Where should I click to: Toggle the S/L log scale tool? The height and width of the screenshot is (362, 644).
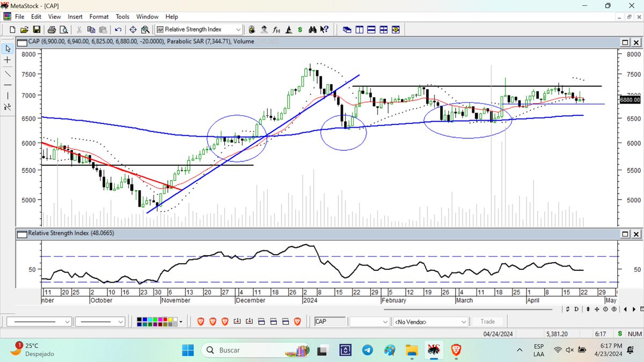[8, 107]
